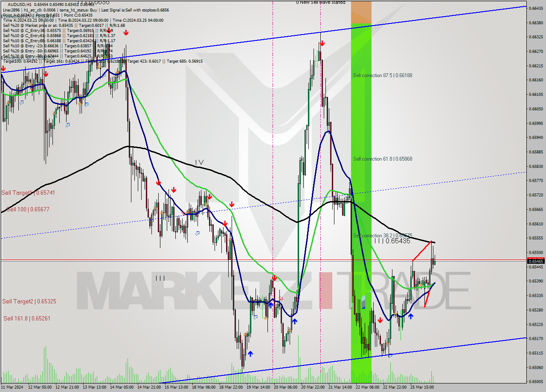The image size is (546, 392).
Task: Select the Sell 100 | 0.65677 label
Action: point(28,209)
